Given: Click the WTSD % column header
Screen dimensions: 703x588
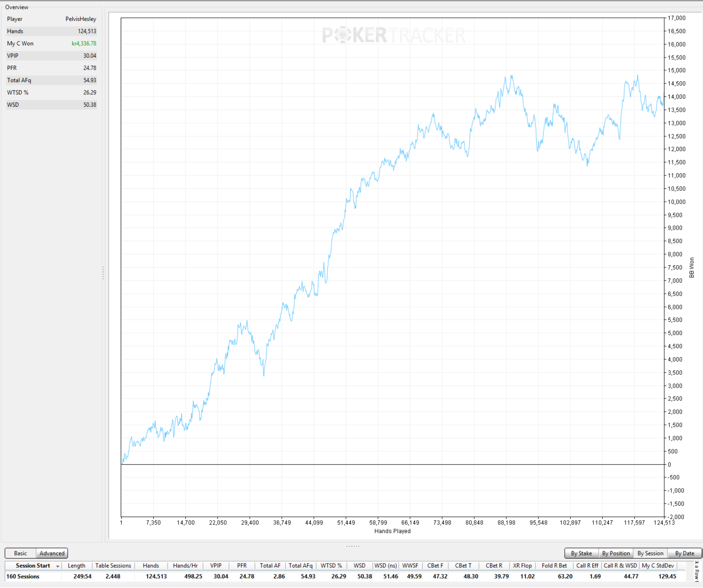Looking at the screenshot, I should [331, 566].
